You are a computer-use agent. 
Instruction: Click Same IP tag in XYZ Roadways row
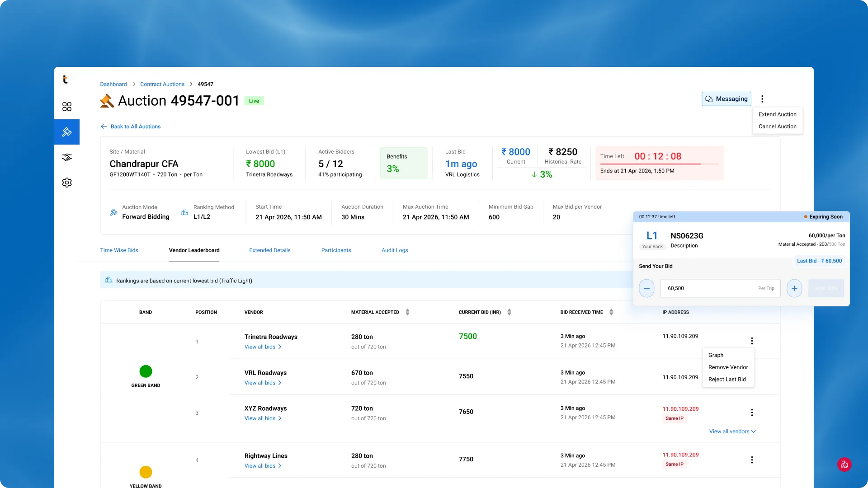pos(675,418)
